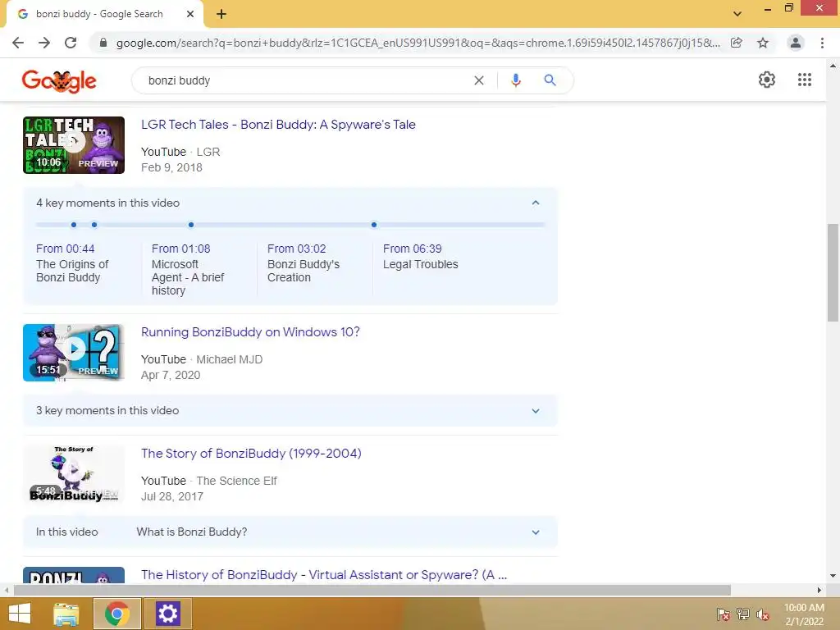The image size is (840, 630).
Task: Open the Chrome three-dot menu
Action: point(822,43)
